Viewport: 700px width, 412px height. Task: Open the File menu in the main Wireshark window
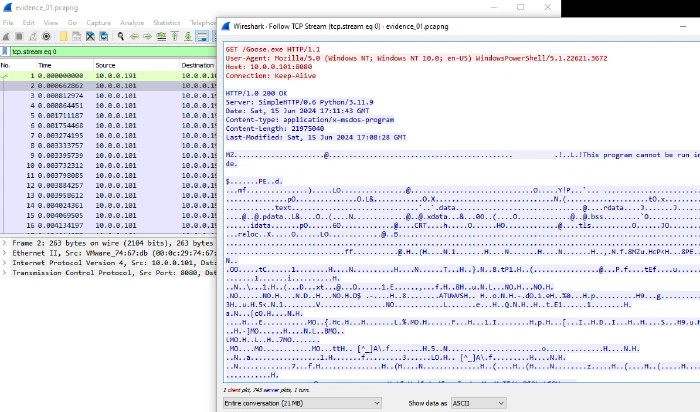[x=8, y=22]
